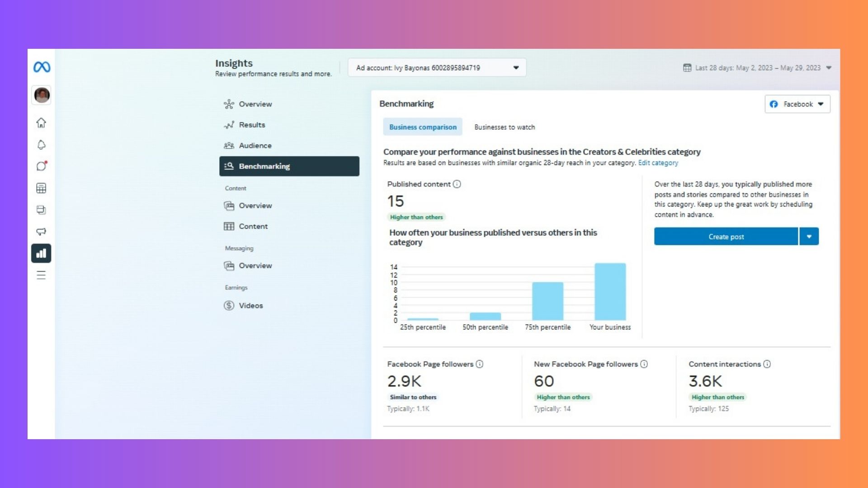The width and height of the screenshot is (868, 488).
Task: Open Audience in the Insights menu
Action: pyautogui.click(x=255, y=145)
